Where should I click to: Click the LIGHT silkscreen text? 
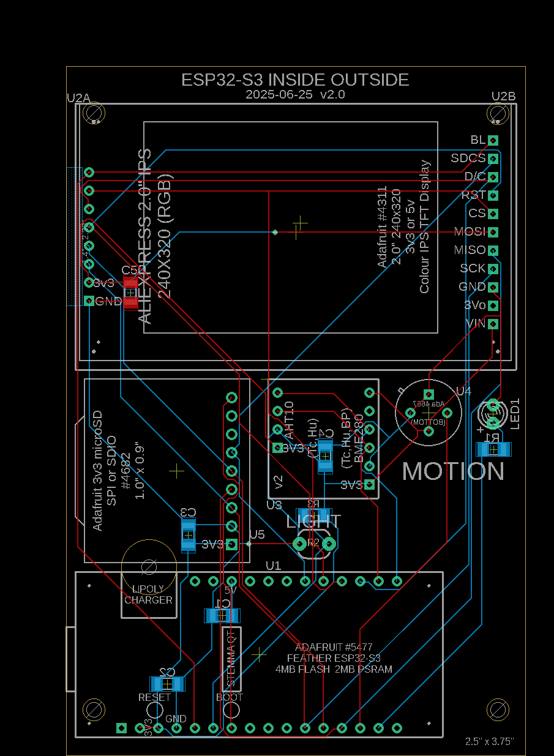click(314, 522)
